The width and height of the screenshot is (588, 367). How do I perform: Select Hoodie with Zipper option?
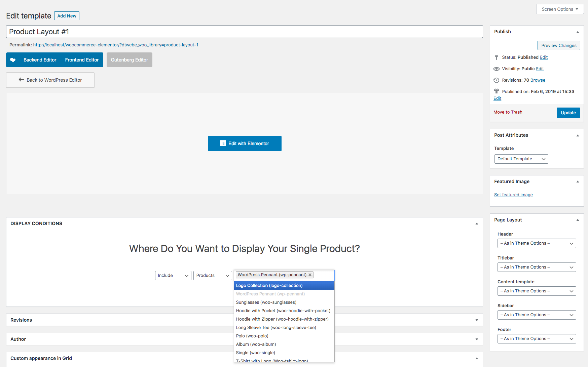[x=284, y=319]
